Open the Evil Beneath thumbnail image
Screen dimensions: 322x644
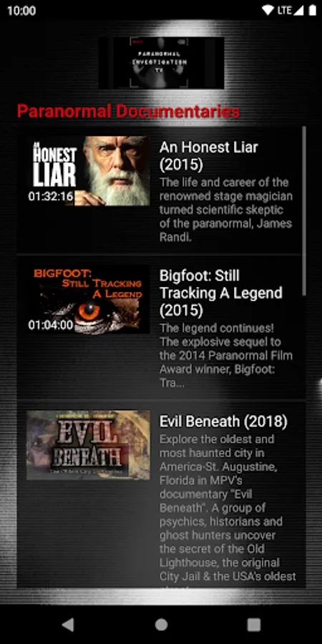[88, 445]
